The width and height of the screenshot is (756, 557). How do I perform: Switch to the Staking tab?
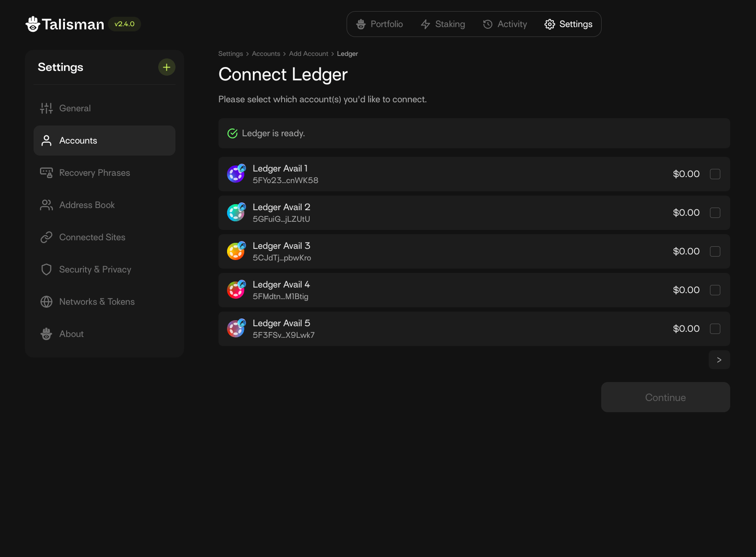coord(443,24)
